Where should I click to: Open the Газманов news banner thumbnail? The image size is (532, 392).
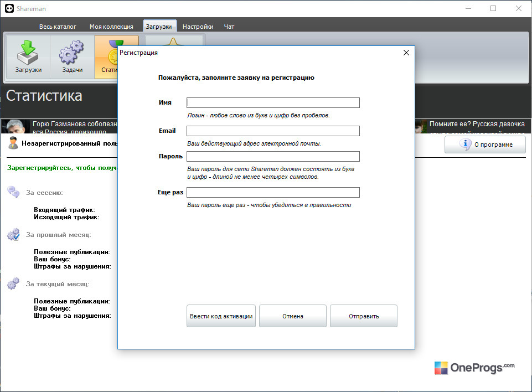pos(16,126)
